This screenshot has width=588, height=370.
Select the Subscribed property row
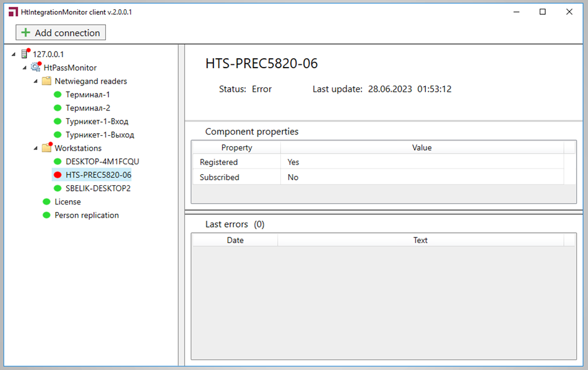219,177
